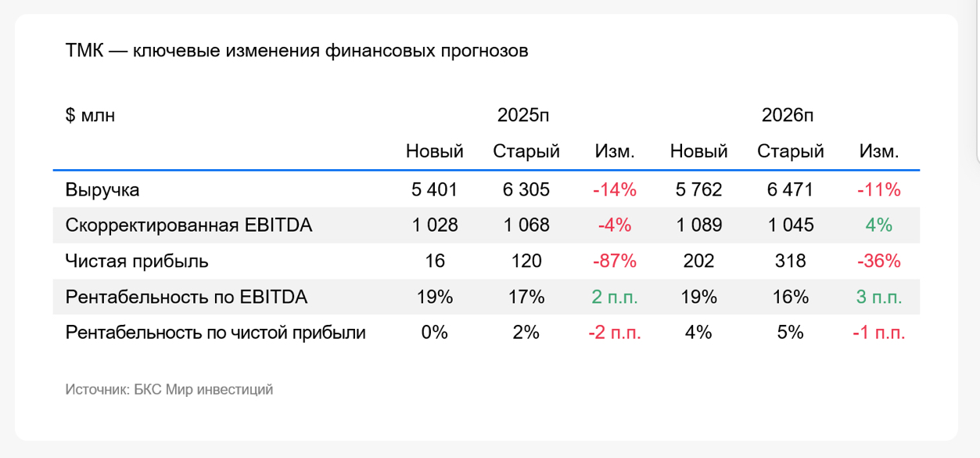Image resolution: width=980 pixels, height=458 pixels.
Task: Click the red "-2 п.п." margin change
Action: pos(614,333)
